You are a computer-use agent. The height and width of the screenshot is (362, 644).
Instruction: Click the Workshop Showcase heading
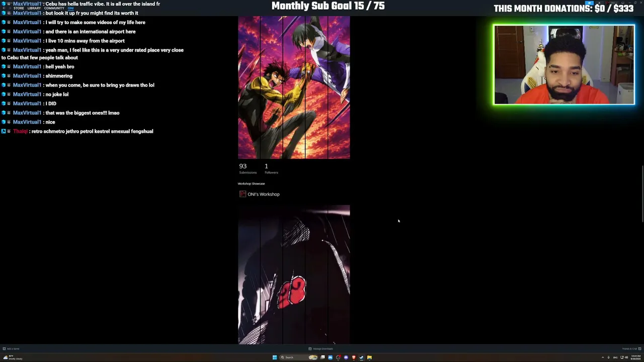coord(251,184)
